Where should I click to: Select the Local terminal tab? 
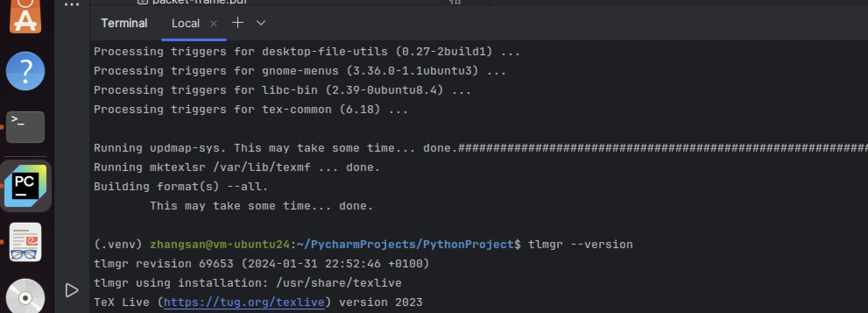click(185, 23)
